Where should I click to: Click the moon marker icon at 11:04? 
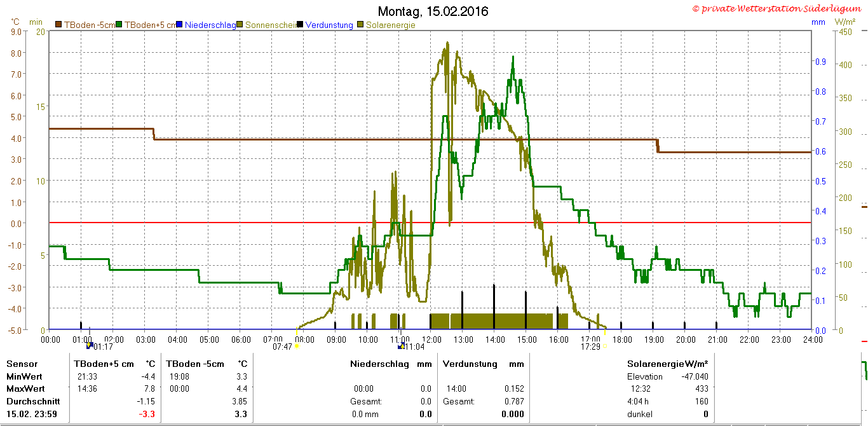(401, 346)
